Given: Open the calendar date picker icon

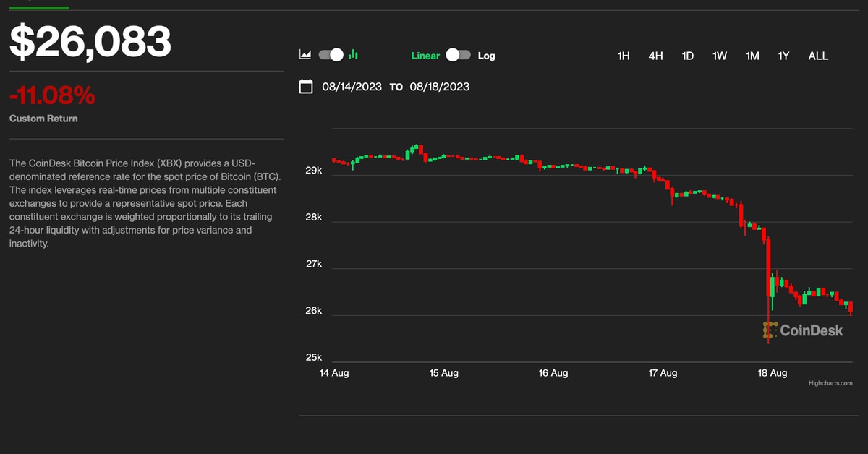Looking at the screenshot, I should [x=306, y=87].
